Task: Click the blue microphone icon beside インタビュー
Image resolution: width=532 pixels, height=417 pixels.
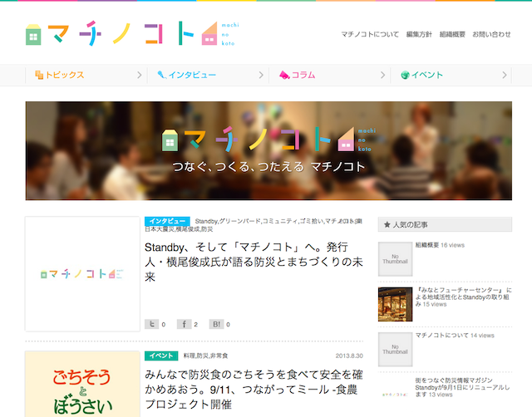Action: [x=161, y=75]
